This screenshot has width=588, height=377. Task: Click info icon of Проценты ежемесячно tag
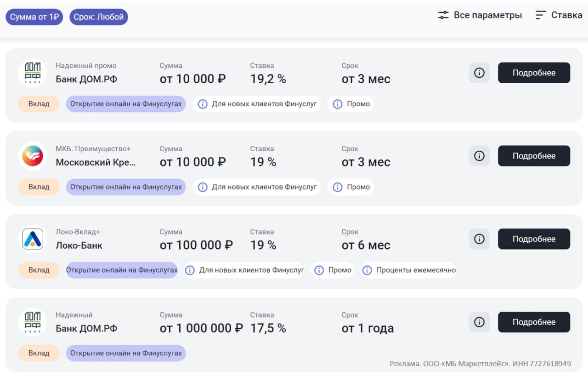click(x=367, y=270)
